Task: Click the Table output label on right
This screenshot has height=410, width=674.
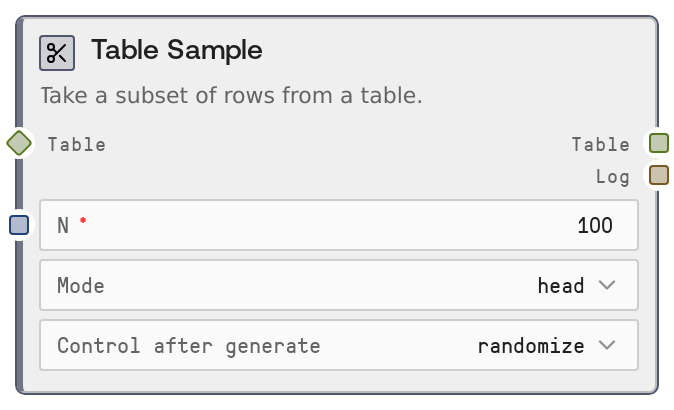Action: click(601, 144)
